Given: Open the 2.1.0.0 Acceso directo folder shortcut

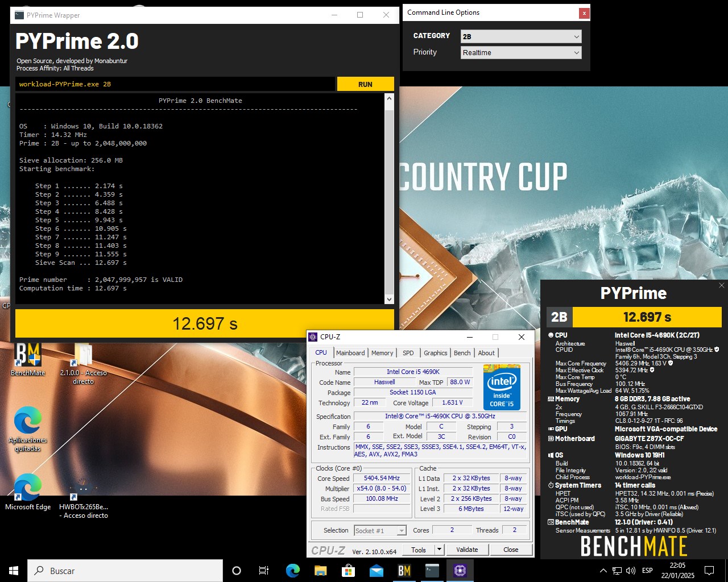Looking at the screenshot, I should tap(83, 364).
